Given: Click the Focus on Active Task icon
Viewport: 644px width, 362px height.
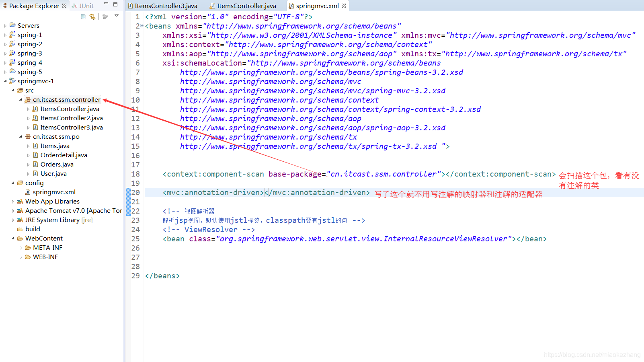Looking at the screenshot, I should click(105, 16).
